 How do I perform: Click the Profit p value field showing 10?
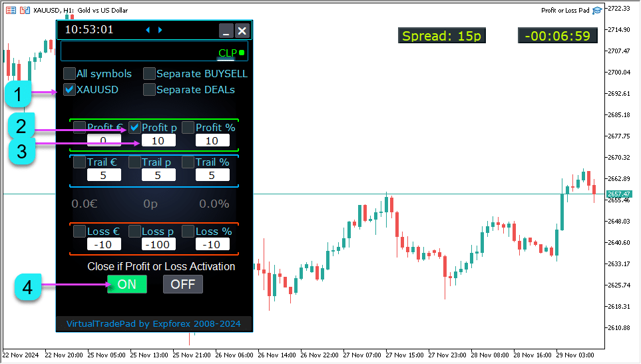click(158, 140)
